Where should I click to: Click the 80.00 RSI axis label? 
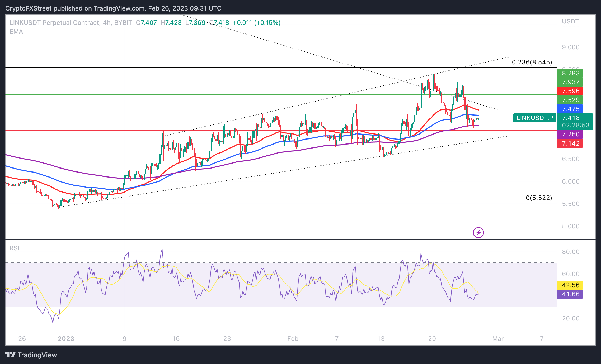pos(571,252)
